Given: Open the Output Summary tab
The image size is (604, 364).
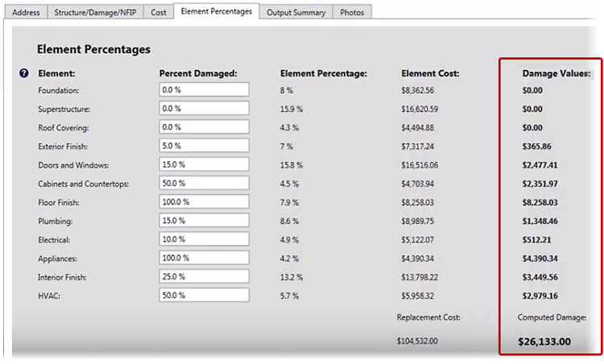Looking at the screenshot, I should [296, 12].
